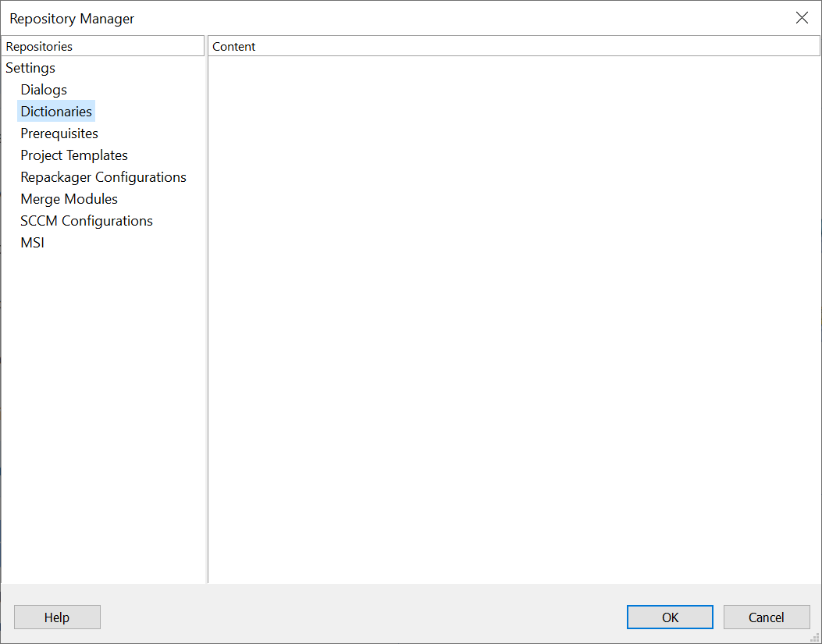Choose Prerequisites in the repositories tree
Image resolution: width=822 pixels, height=644 pixels.
coord(59,133)
